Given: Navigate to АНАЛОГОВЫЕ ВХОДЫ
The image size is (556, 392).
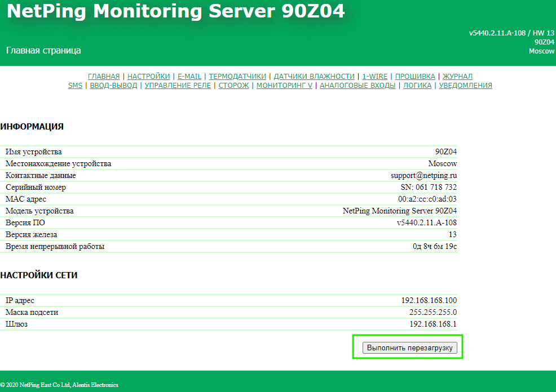Looking at the screenshot, I should click(358, 86).
